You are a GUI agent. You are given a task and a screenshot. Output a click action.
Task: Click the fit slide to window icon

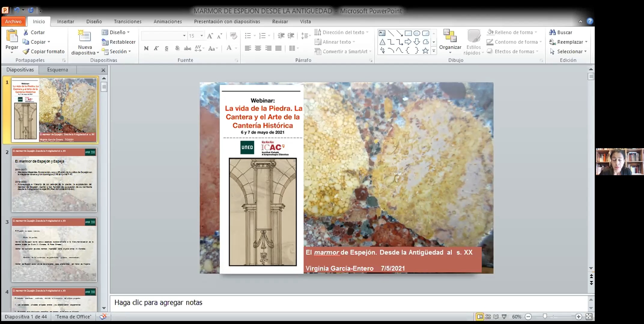pyautogui.click(x=589, y=316)
